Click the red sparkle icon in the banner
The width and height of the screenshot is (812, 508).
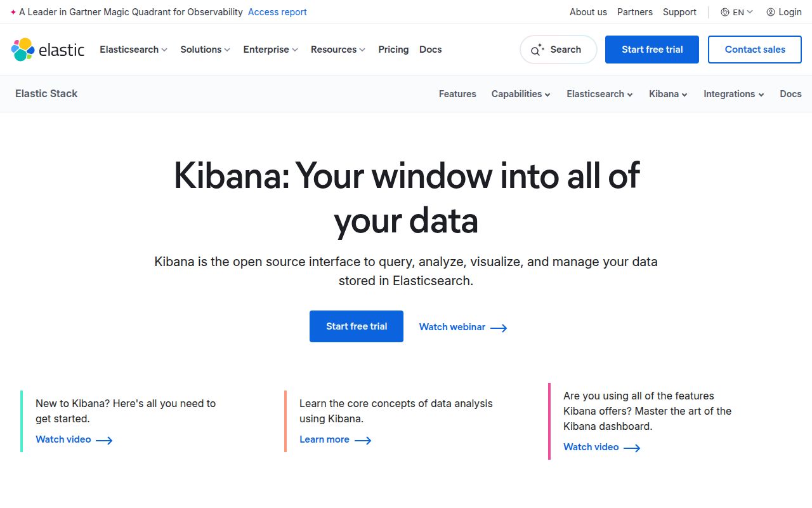tap(13, 12)
